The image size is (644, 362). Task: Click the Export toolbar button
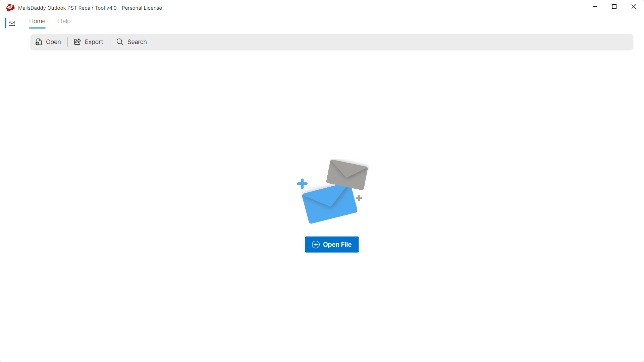[x=89, y=42]
